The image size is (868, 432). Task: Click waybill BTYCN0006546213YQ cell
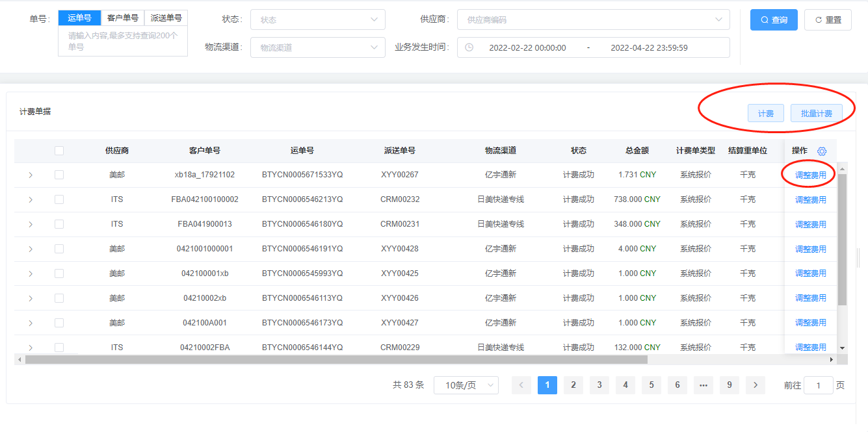[x=302, y=199]
